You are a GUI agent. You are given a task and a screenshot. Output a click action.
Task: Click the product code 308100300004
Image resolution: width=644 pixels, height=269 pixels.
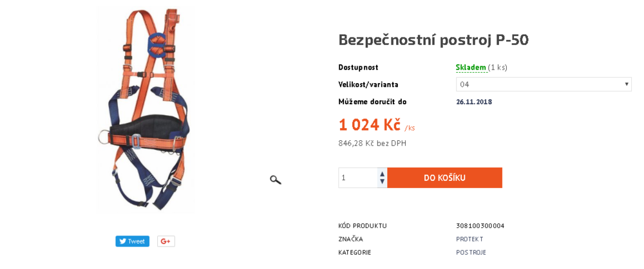click(x=480, y=226)
